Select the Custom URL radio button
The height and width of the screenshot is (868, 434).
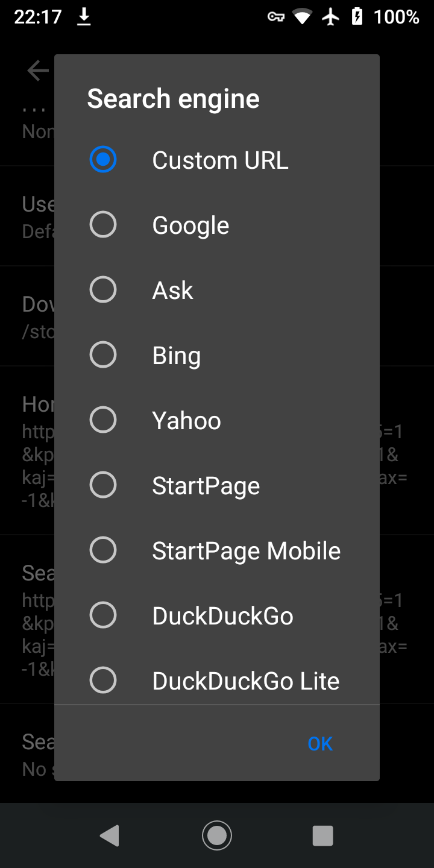[x=103, y=160]
